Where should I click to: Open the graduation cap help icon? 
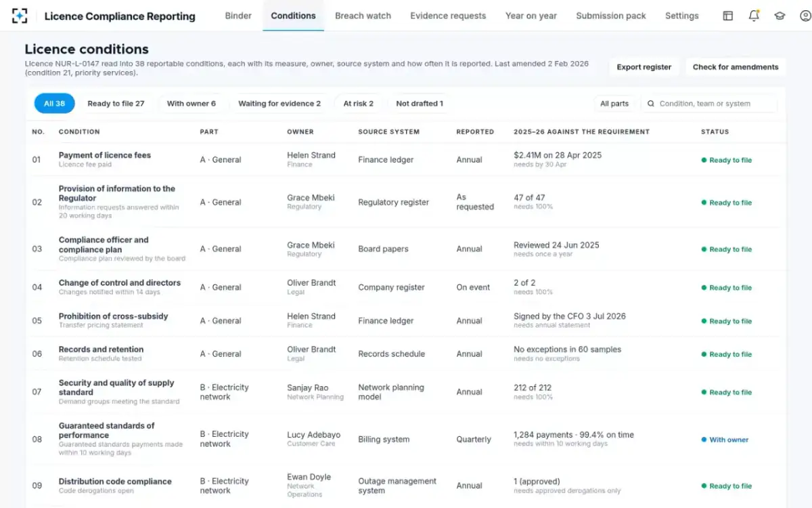coord(780,16)
